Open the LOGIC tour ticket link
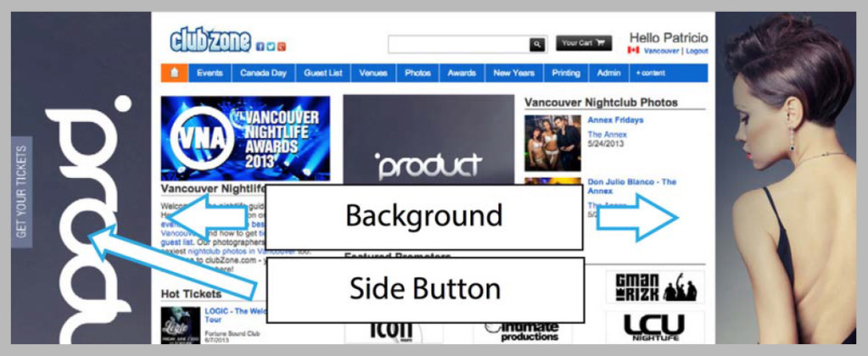868x356 pixels. point(236,315)
